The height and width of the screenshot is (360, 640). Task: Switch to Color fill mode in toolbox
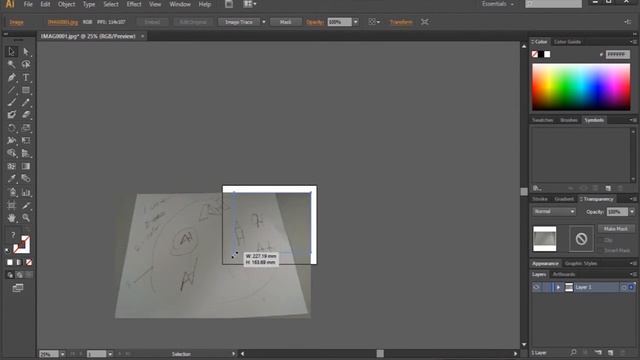10,262
